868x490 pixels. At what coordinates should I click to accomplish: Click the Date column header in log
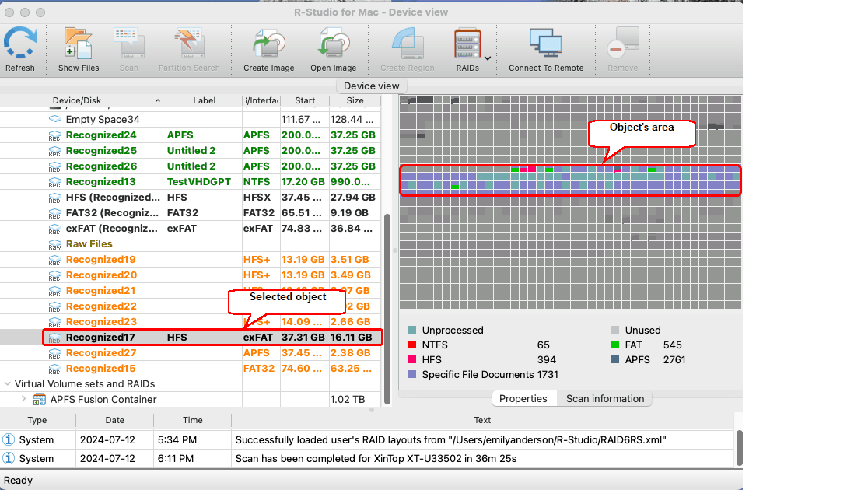pyautogui.click(x=114, y=420)
